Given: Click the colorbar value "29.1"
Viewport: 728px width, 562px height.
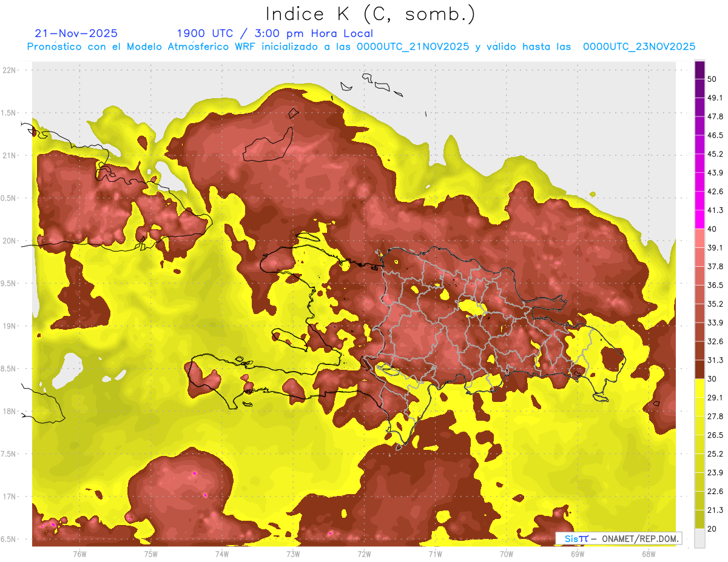Looking at the screenshot, I should click(715, 398).
